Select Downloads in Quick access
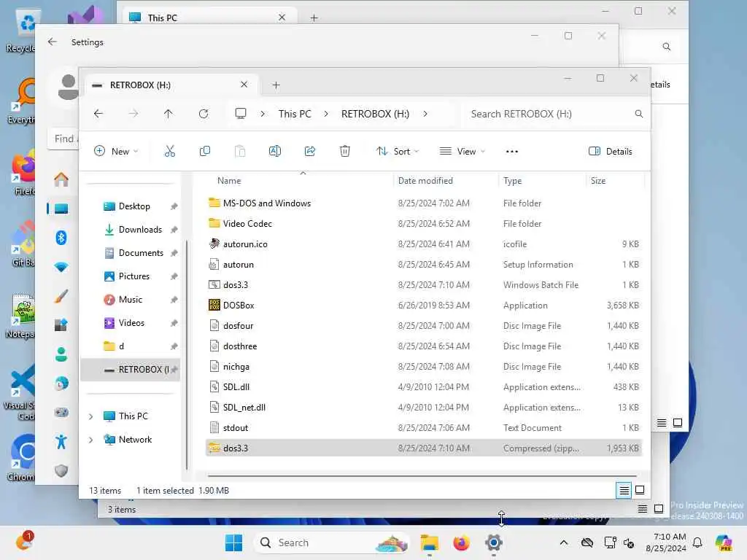 pos(140,230)
